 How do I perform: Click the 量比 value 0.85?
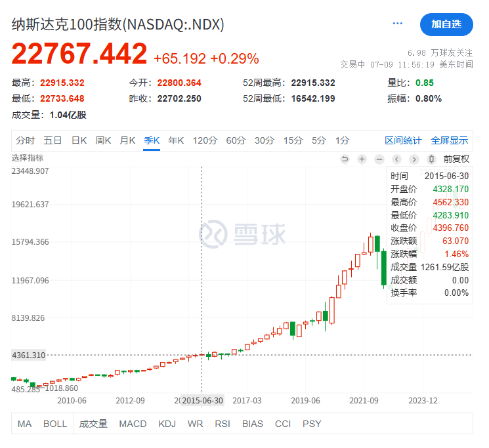[x=425, y=83]
